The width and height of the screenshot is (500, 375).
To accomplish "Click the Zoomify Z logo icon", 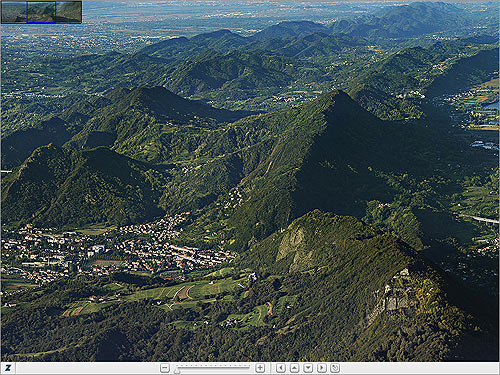I will 8,368.
